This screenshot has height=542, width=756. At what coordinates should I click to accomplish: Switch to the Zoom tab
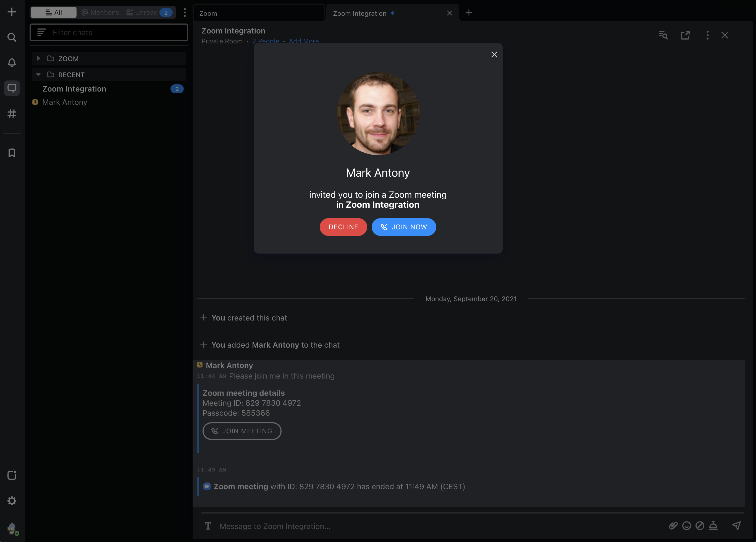coord(259,13)
